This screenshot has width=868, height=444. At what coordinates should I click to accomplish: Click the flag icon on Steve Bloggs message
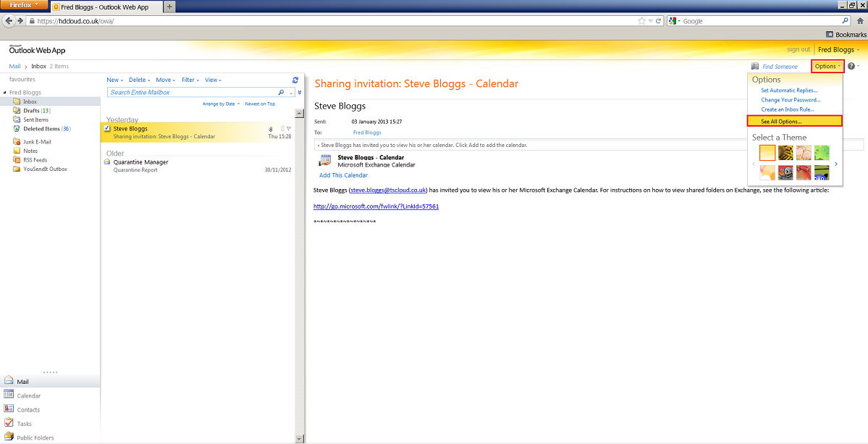click(289, 128)
